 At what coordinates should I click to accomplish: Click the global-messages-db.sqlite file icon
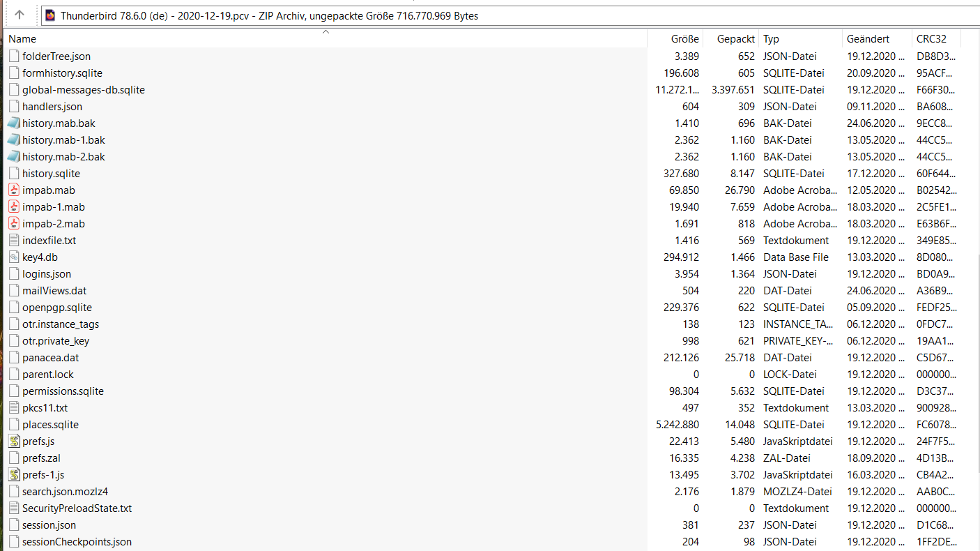point(14,90)
